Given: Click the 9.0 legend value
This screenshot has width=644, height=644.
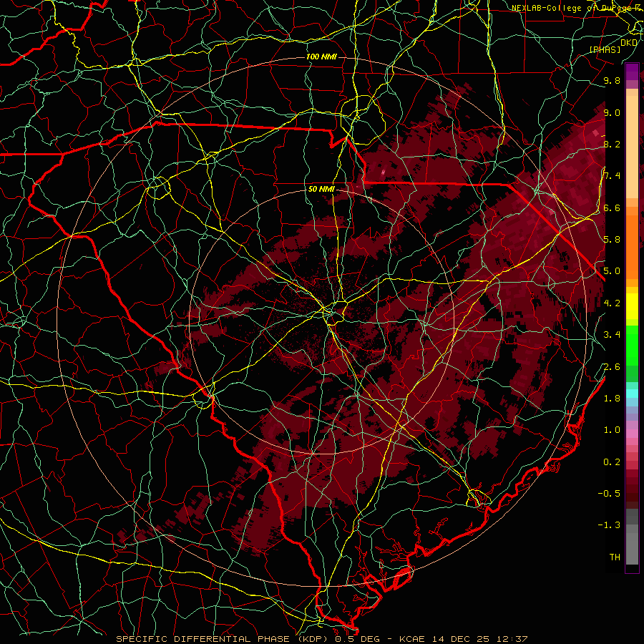Looking at the screenshot, I should click(x=612, y=112).
